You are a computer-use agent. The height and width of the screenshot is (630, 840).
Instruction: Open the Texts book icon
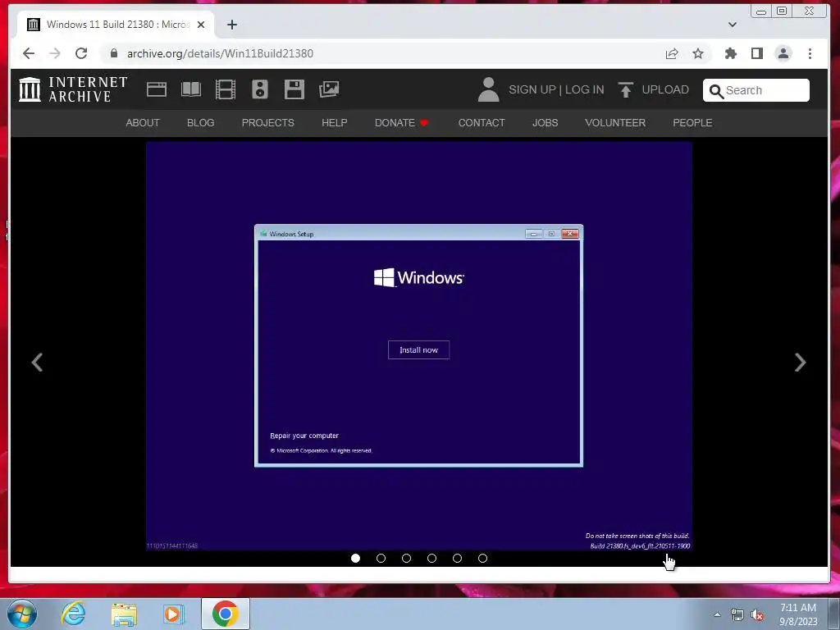191,89
